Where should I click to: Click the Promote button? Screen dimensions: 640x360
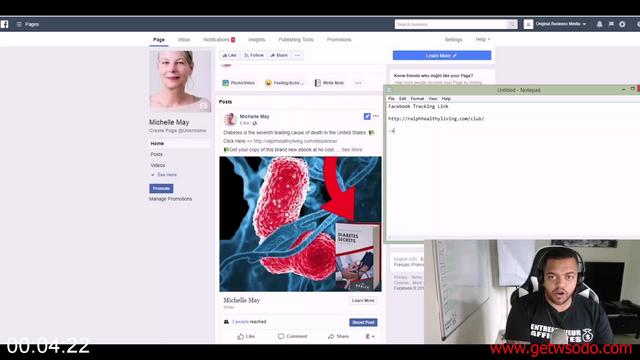pos(161,189)
